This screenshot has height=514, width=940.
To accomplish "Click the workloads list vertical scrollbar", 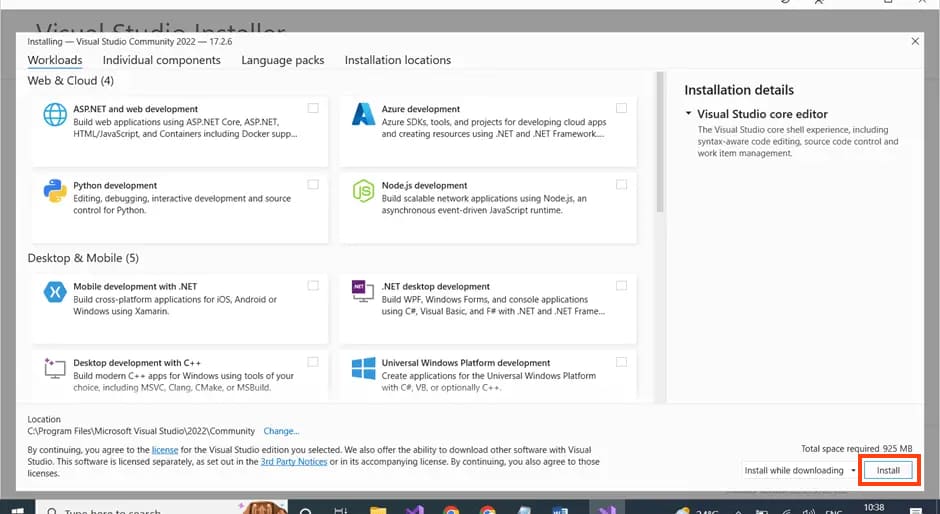I will pyautogui.click(x=659, y=150).
